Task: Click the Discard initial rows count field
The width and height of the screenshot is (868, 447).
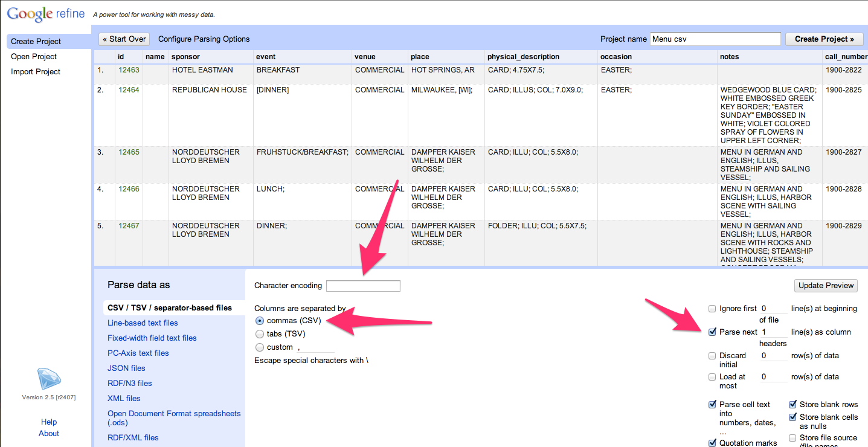Action: coord(774,356)
